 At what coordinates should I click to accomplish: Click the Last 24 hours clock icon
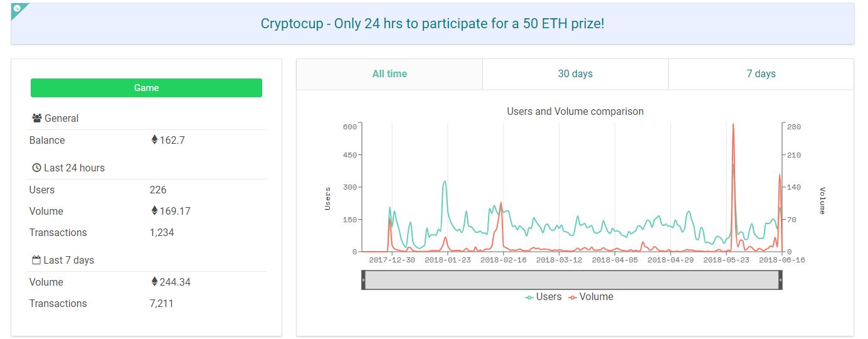[x=36, y=168]
